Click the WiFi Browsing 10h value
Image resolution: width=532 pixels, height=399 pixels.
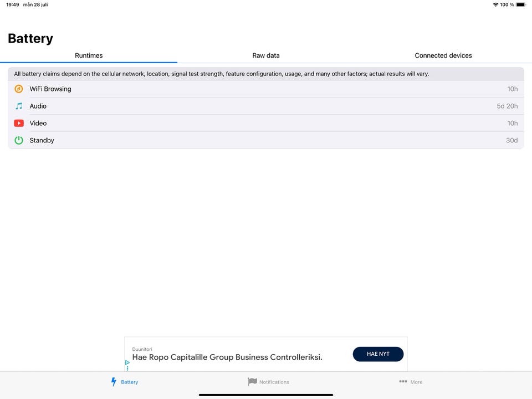pyautogui.click(x=512, y=89)
